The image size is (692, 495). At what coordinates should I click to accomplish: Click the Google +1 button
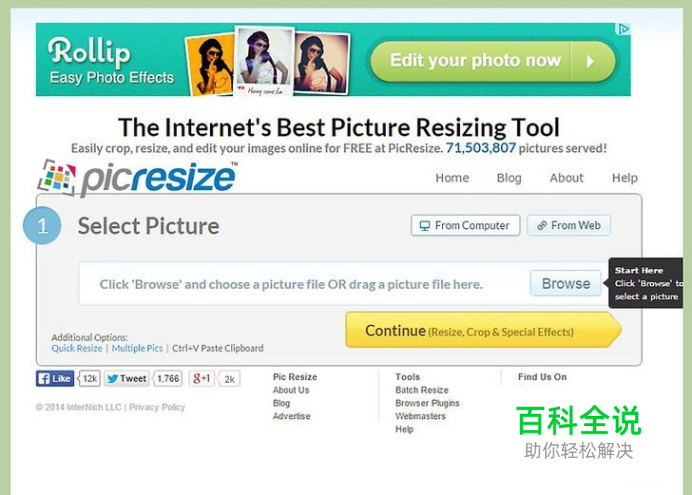(202, 379)
